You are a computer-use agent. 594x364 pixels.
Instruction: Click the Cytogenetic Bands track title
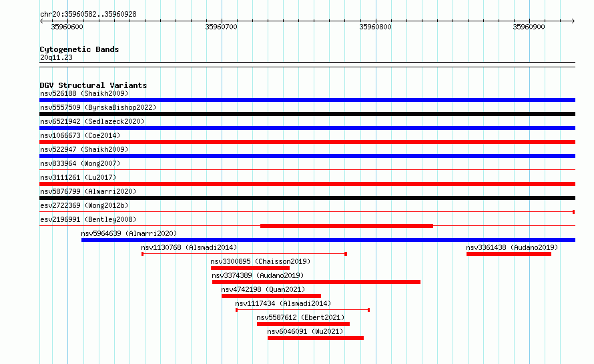pos(79,49)
